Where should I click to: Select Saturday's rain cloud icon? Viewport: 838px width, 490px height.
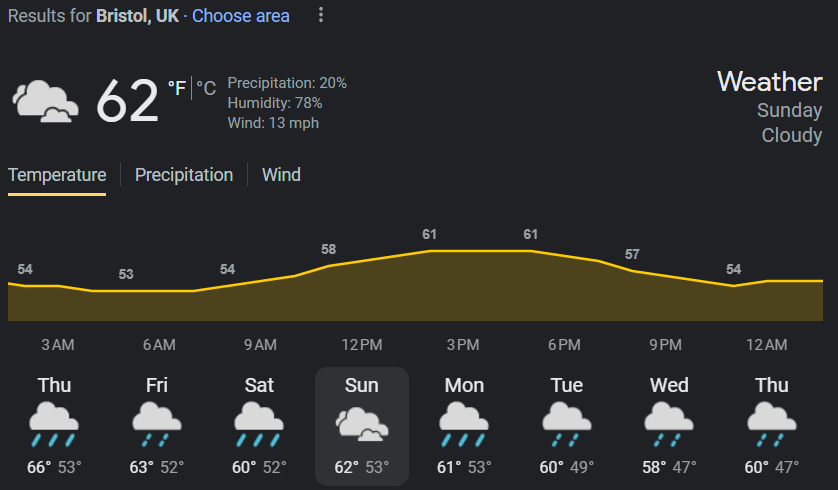point(259,425)
